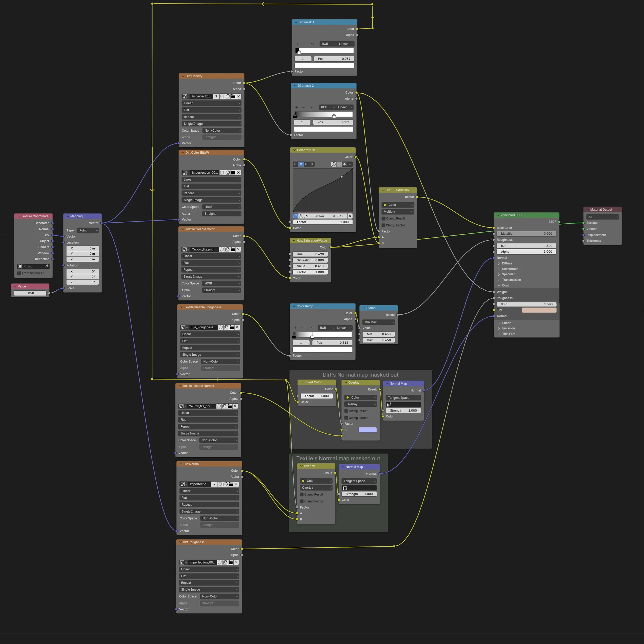Click the Value node 0.050 field
This screenshot has width=644, height=644.
pos(30,293)
